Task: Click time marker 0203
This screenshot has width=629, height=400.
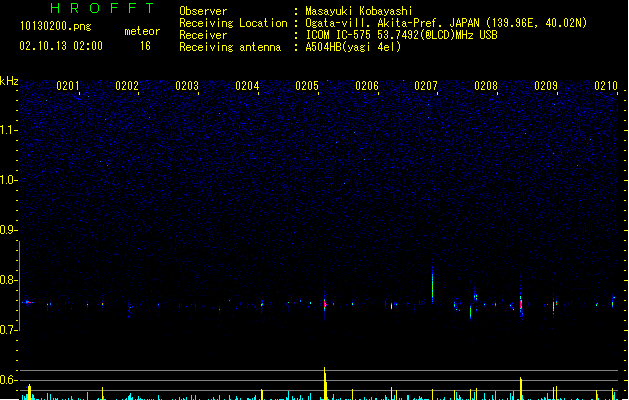Action: click(x=187, y=86)
